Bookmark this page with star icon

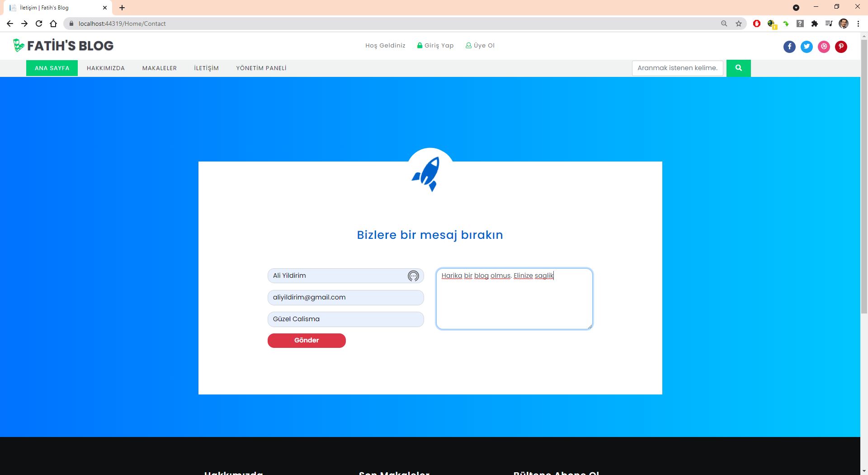click(739, 24)
